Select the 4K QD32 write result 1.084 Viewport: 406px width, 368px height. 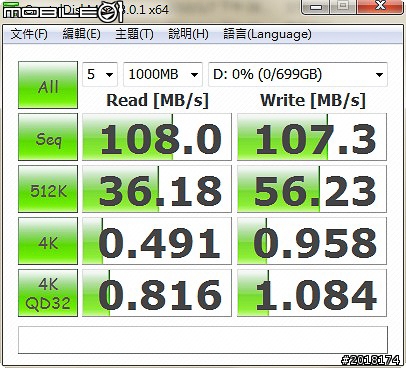[x=312, y=293]
